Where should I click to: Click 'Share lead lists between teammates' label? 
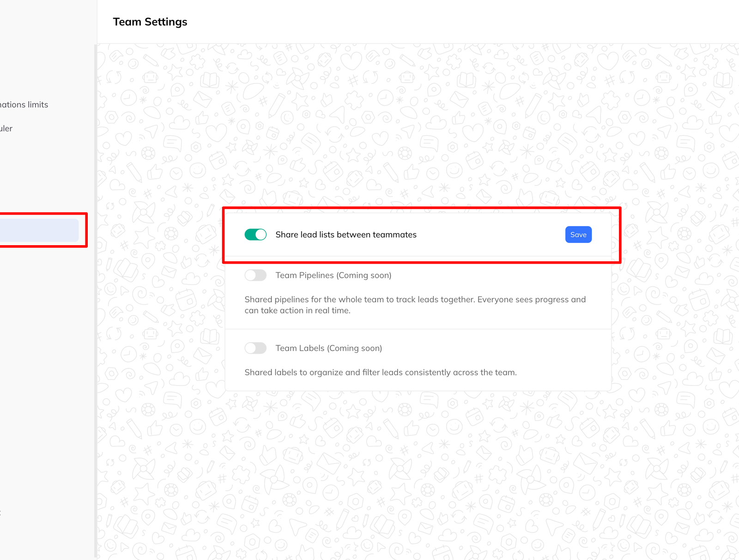click(346, 235)
